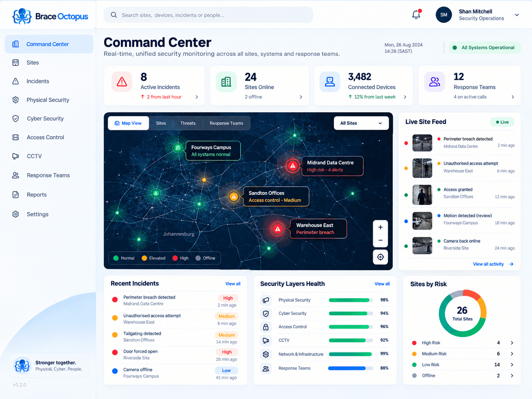Click the Sites sidebar icon
The width and height of the screenshot is (532, 399).
pyautogui.click(x=15, y=62)
